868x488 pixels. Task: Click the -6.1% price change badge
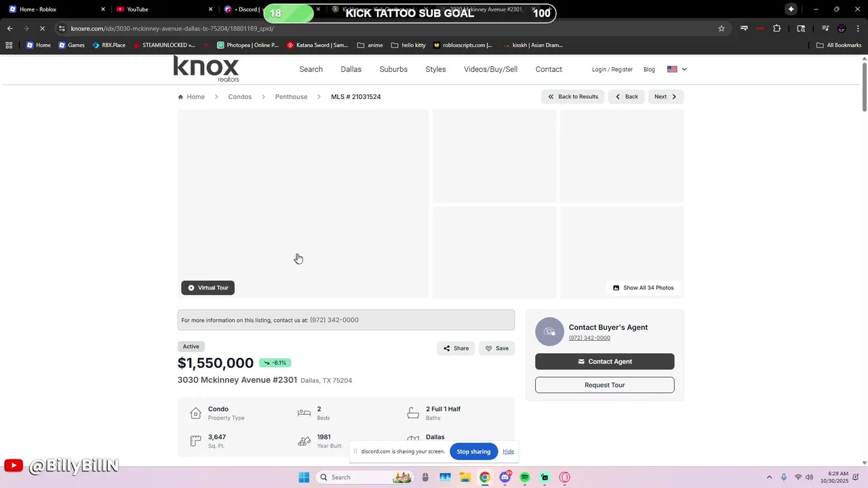tap(275, 363)
